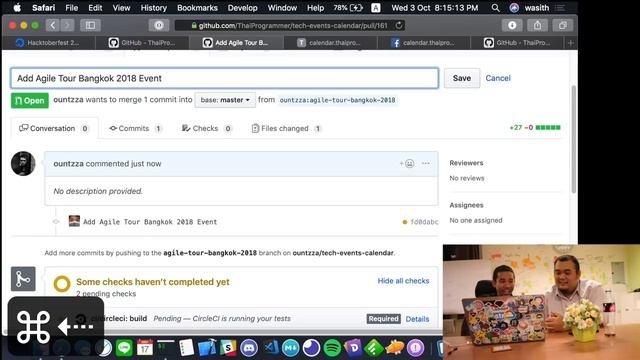Viewport: 640px width, 360px height.
Task: Add a reaction with the smiley icon
Action: [x=407, y=163]
